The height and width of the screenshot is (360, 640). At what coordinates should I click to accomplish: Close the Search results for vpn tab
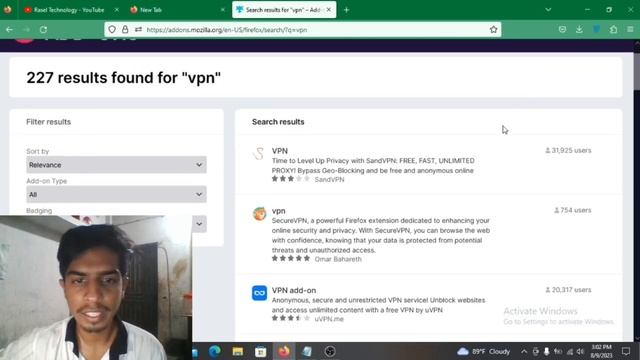(x=329, y=10)
